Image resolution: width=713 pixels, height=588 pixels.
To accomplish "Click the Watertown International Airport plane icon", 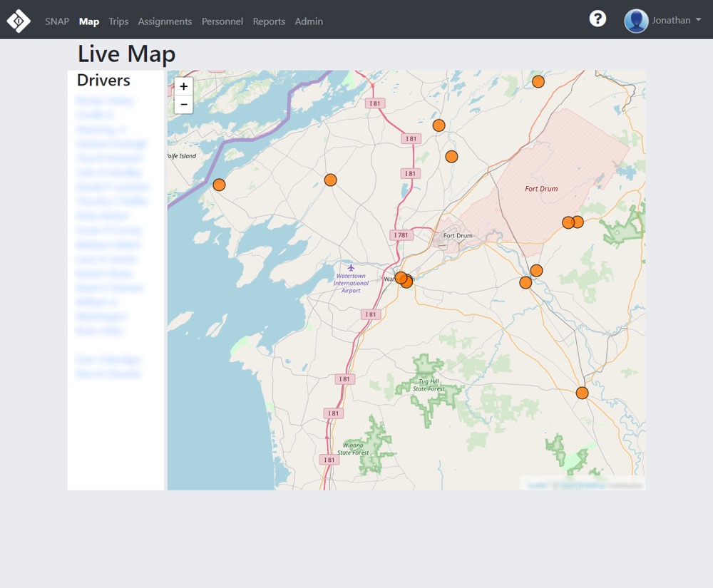I will (x=351, y=267).
